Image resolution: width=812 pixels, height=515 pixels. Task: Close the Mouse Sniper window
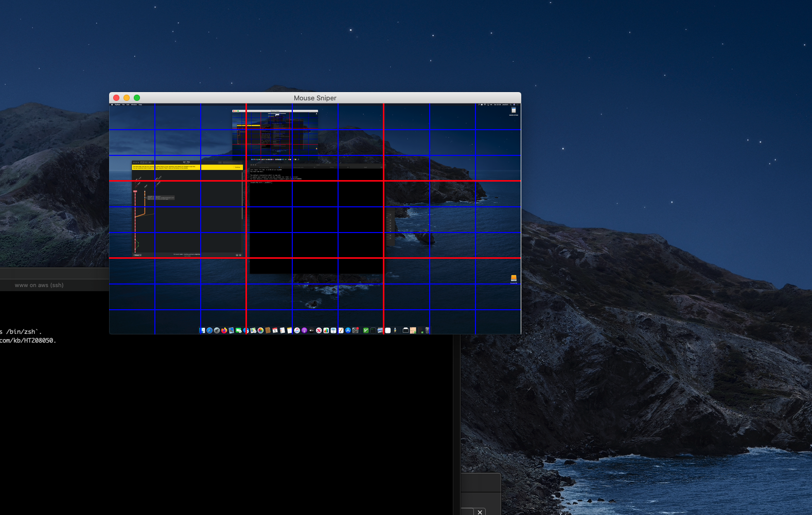116,98
